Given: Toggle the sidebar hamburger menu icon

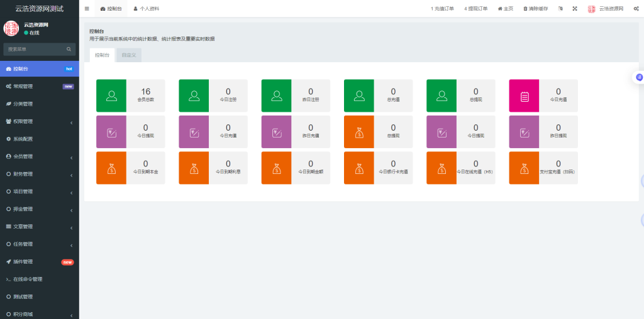Looking at the screenshot, I should coord(87,9).
